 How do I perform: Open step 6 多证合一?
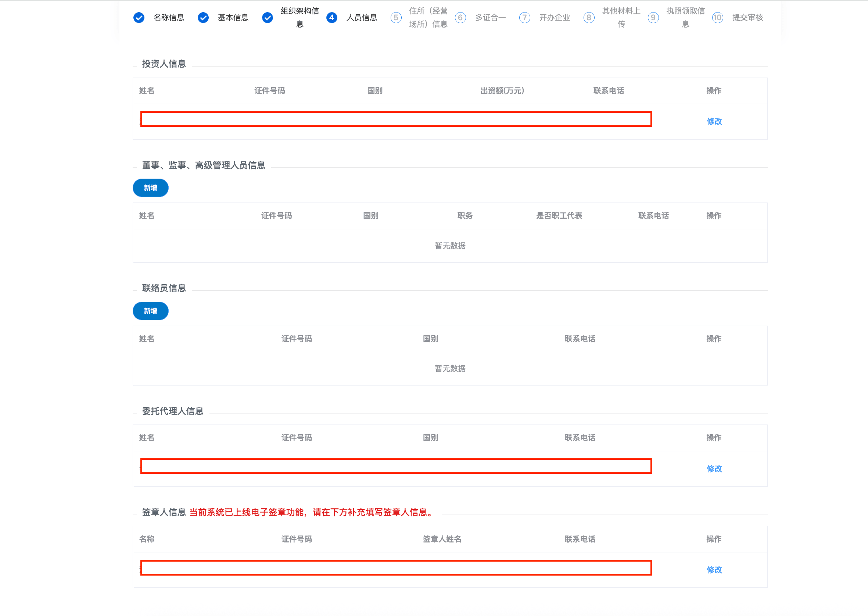coord(460,17)
